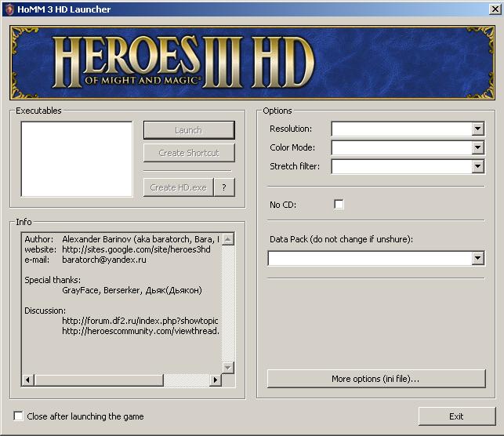This screenshot has width=504, height=436.
Task: Close the HD Launcher window
Action: tap(495, 9)
